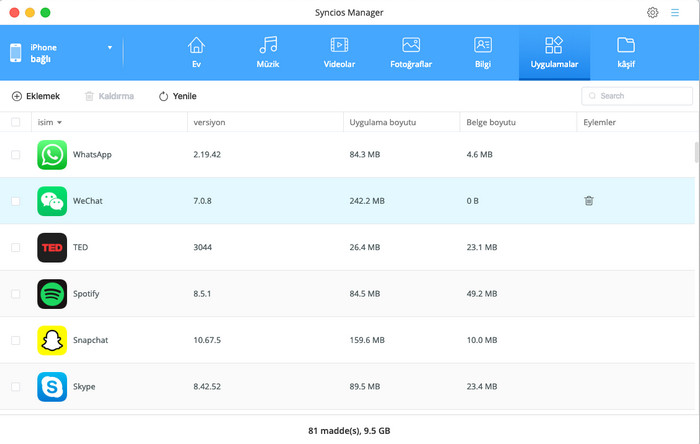
Task: Click the Uygulama boyutu column header
Action: [x=383, y=122]
